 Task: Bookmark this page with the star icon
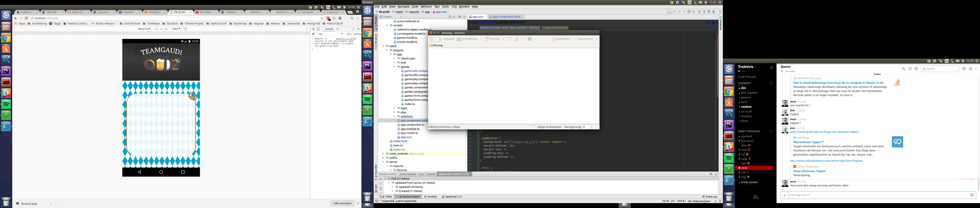click(322, 18)
